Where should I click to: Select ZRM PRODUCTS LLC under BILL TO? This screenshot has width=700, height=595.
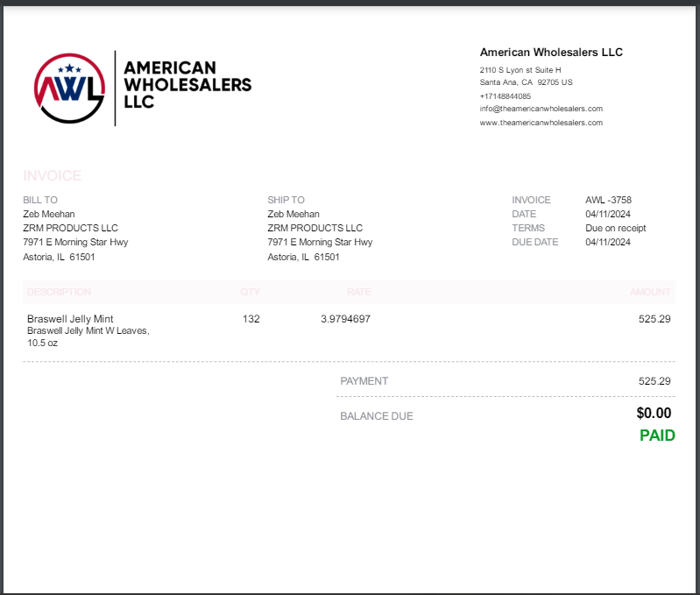coord(71,228)
